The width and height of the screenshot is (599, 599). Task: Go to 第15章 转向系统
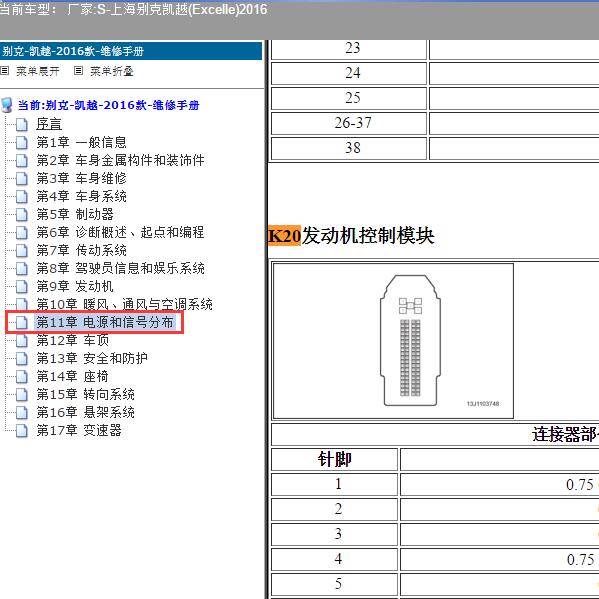point(86,394)
